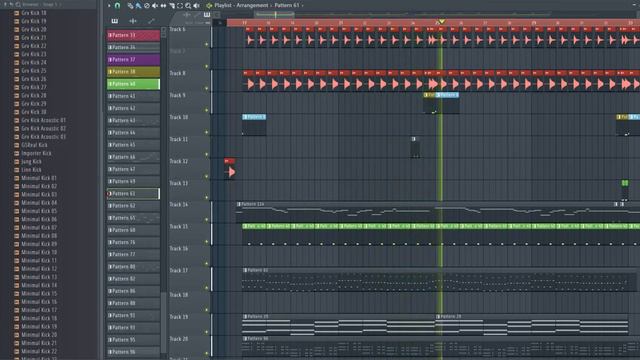Open the Pattern 61 breadcrumb selector

pyautogui.click(x=287, y=6)
